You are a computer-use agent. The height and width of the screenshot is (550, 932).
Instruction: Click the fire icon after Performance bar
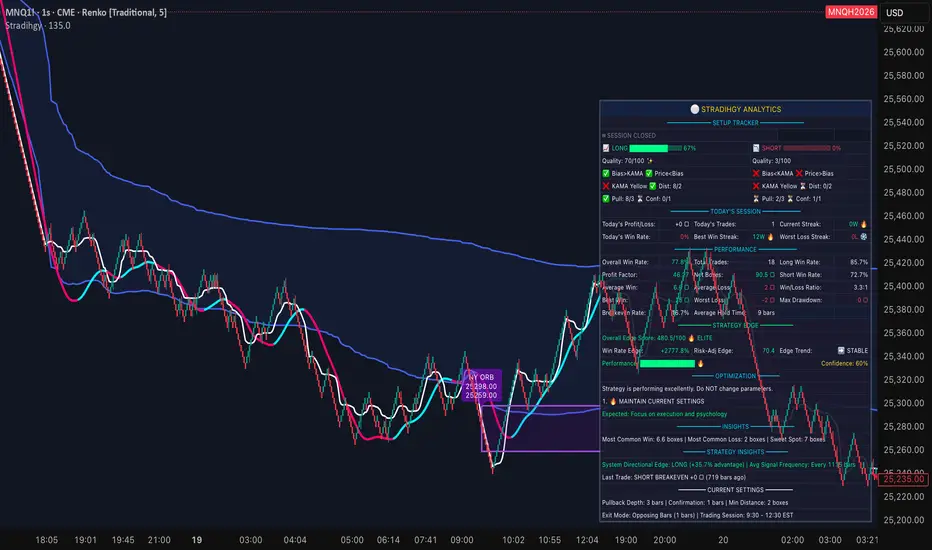click(x=700, y=363)
